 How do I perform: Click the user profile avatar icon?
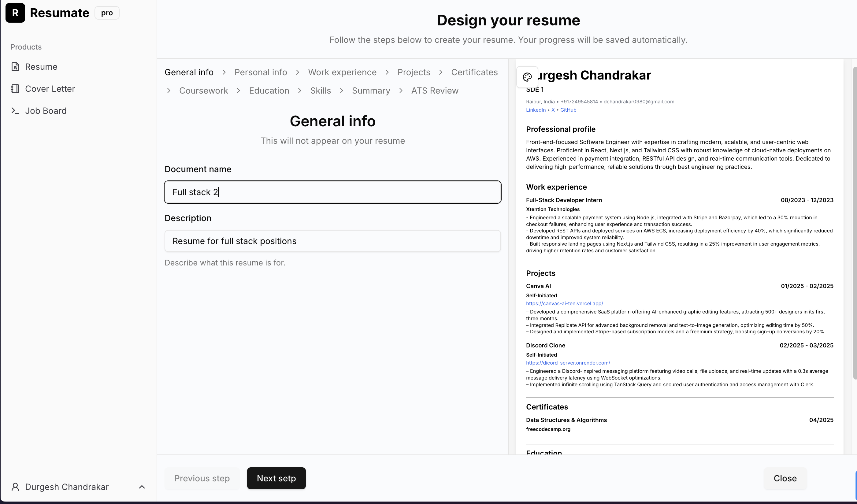tap(15, 487)
